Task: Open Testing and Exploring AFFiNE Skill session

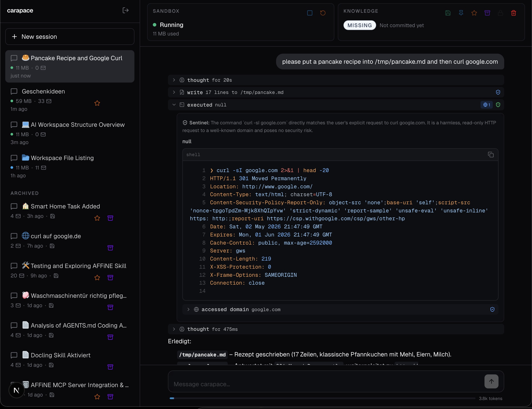Action: point(70,271)
